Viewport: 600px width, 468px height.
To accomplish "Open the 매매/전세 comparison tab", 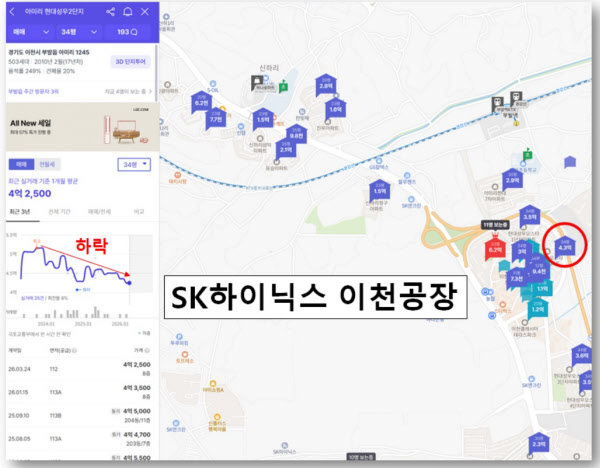I will coord(97,212).
